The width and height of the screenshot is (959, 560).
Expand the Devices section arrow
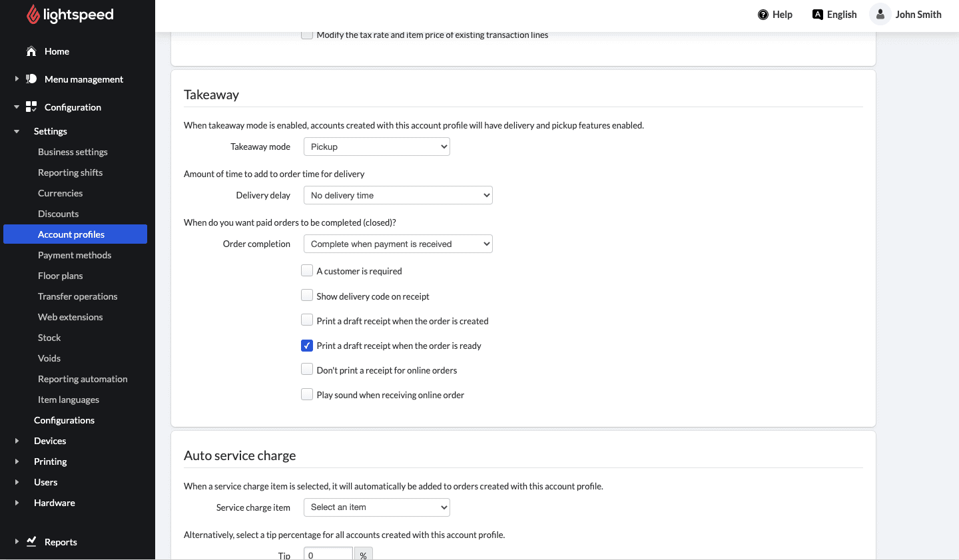[x=17, y=441]
